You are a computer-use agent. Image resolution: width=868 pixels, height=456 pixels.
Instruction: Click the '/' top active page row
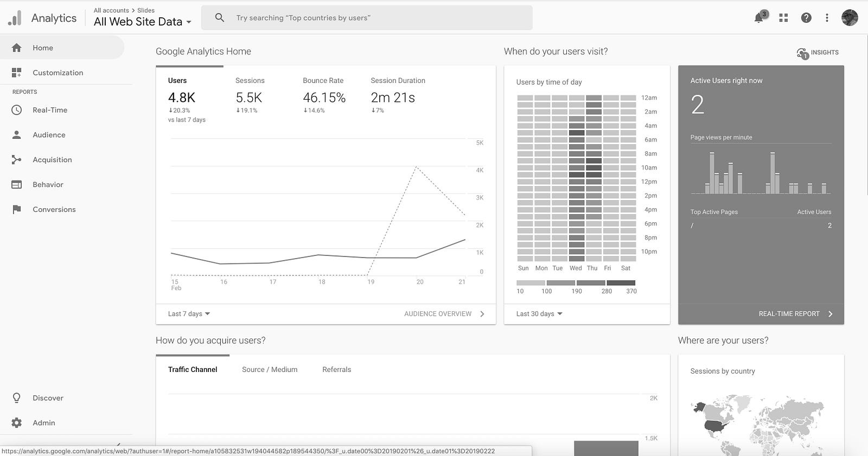pyautogui.click(x=761, y=226)
